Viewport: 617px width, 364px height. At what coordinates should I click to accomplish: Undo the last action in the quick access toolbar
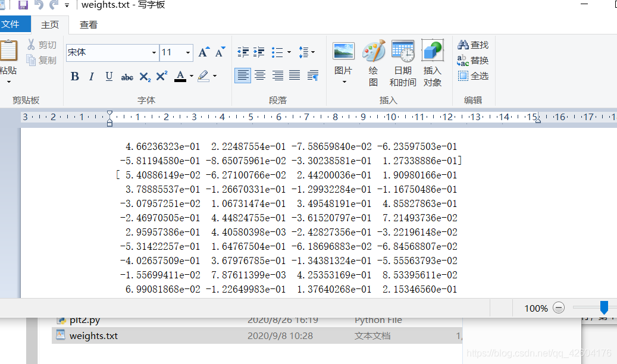(39, 5)
